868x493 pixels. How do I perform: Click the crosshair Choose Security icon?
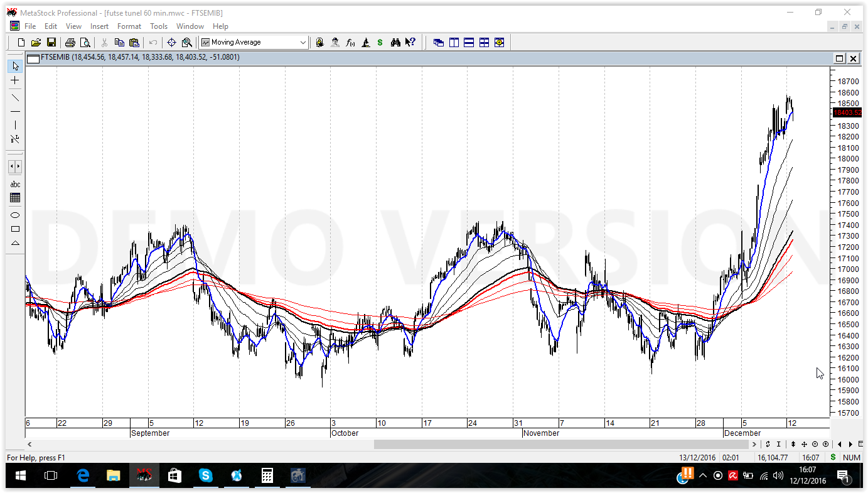pos(171,42)
